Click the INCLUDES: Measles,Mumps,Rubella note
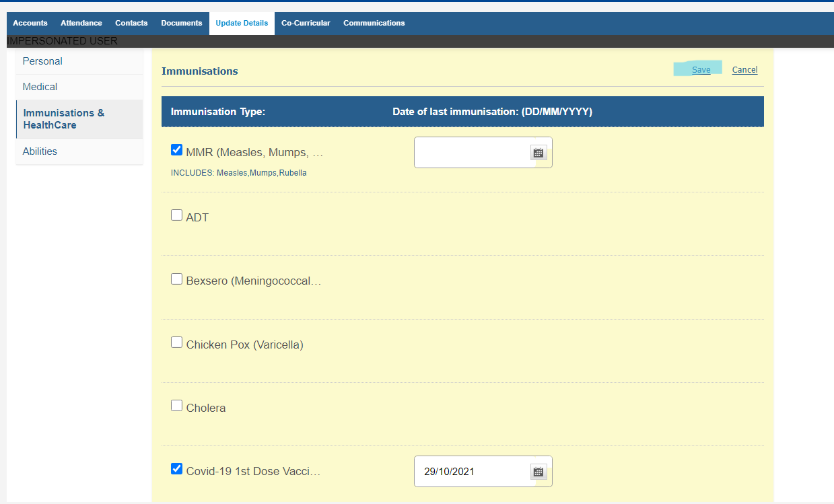This screenshot has width=834, height=504. (239, 173)
